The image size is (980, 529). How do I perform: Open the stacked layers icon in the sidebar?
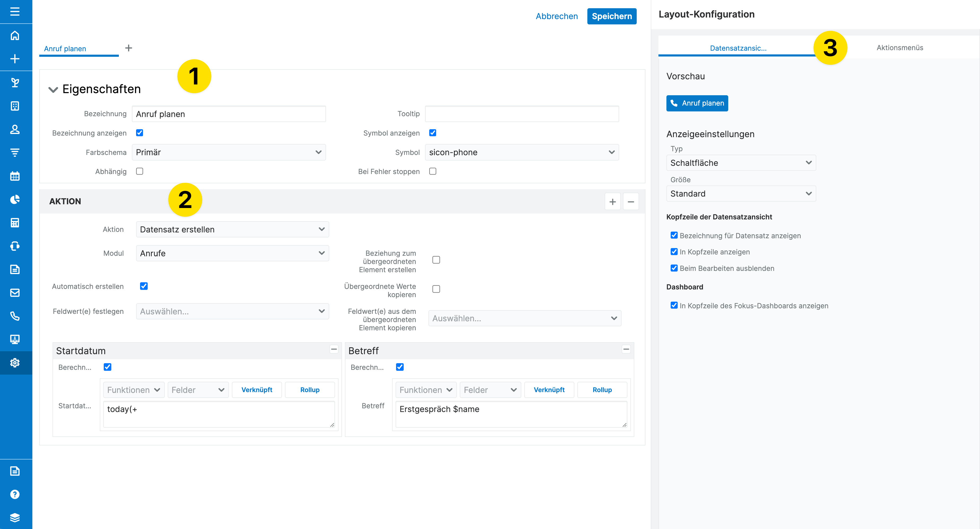click(15, 518)
